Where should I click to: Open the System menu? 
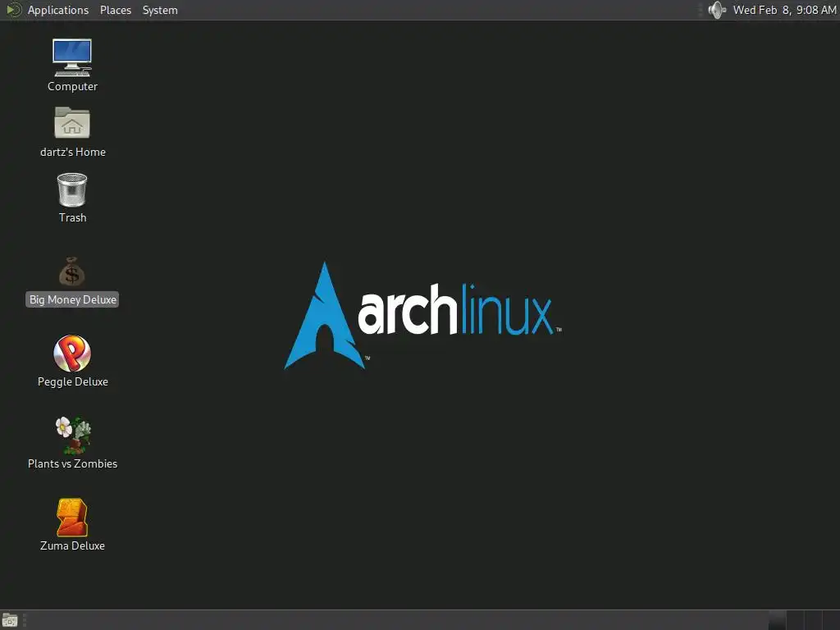(160, 10)
